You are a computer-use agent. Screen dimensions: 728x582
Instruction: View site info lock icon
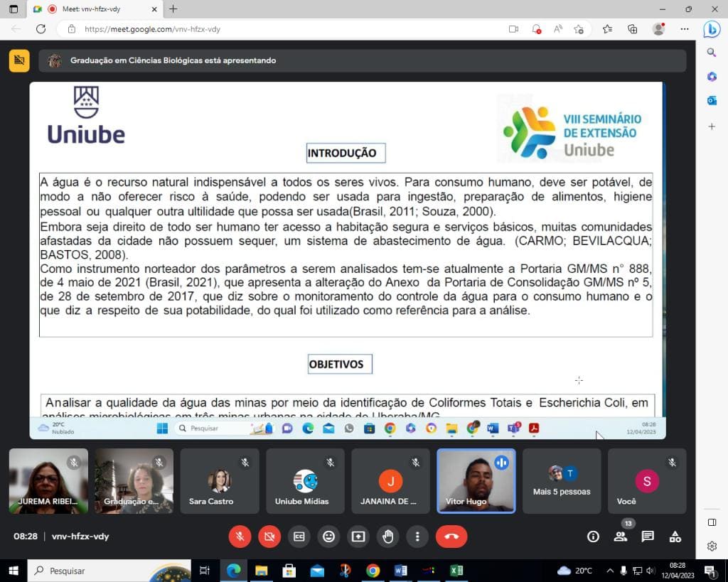tap(72, 28)
